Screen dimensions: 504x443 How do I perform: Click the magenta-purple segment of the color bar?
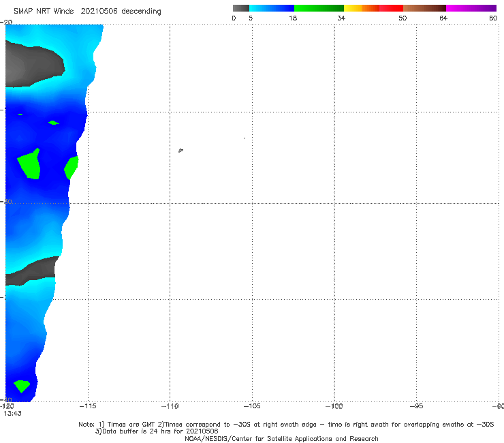(471, 8)
